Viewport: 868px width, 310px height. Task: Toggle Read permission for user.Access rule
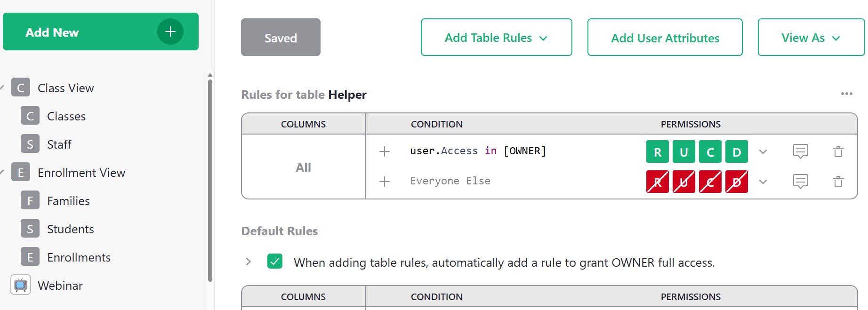(658, 151)
